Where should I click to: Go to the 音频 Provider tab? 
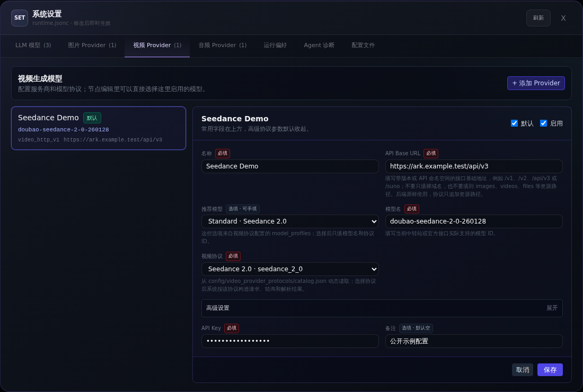(x=223, y=46)
